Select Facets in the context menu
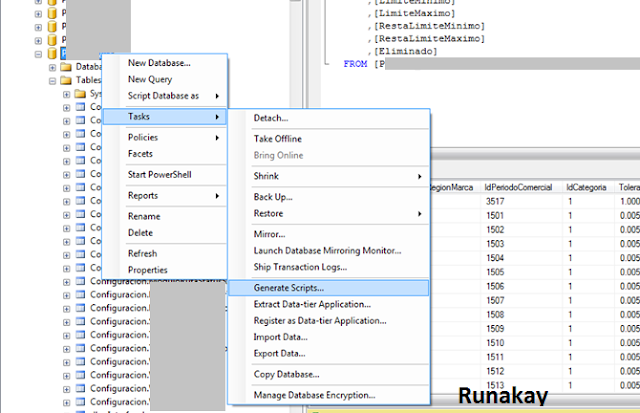640x413 pixels. [x=140, y=153]
